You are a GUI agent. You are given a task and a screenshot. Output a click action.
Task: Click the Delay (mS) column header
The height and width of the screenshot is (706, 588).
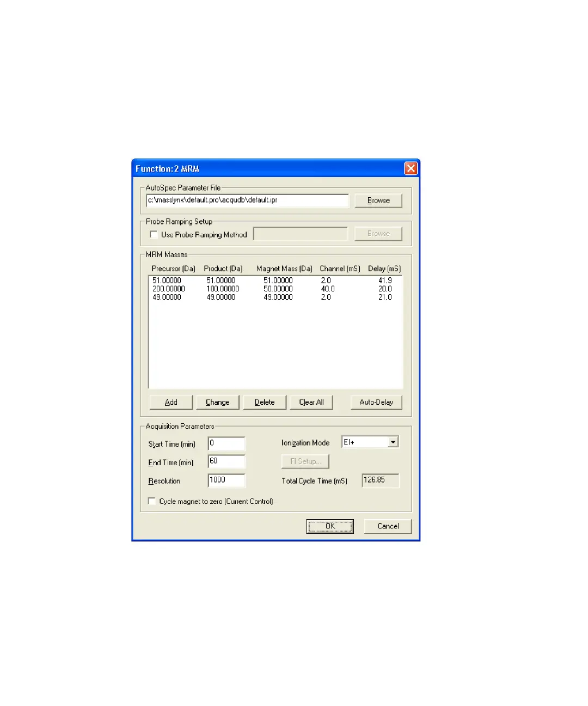coord(384,269)
